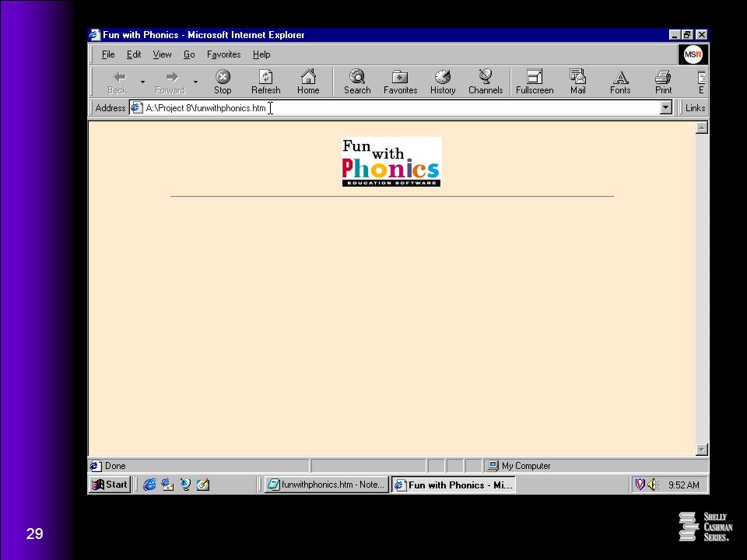Open the File menu
Image resolution: width=747 pixels, height=560 pixels.
(108, 54)
